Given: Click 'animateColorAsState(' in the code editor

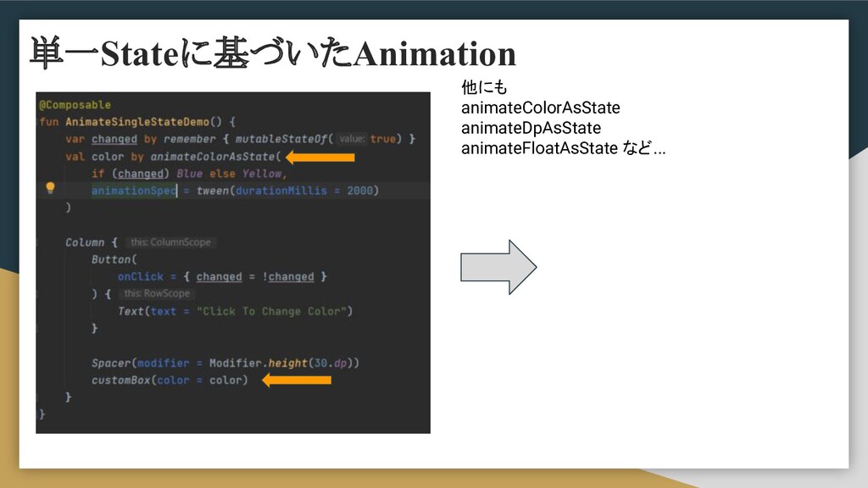Looking at the screenshot, I should click(x=216, y=157).
